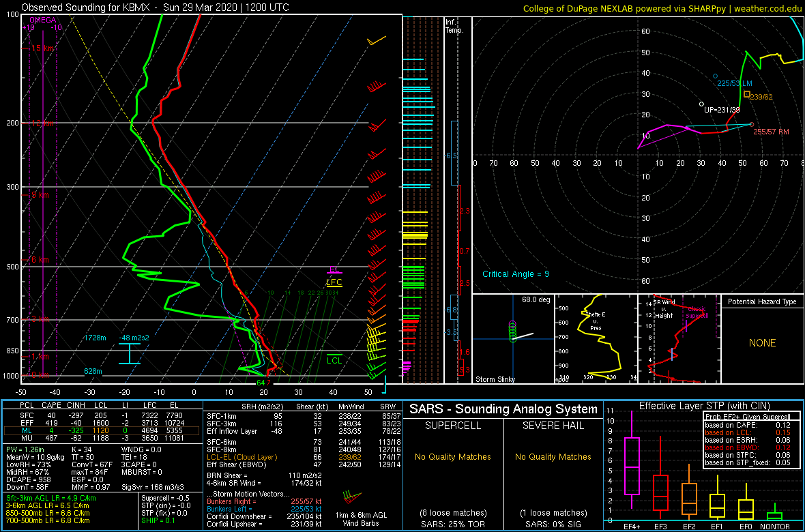
Task: Click the Sfc-3km AGL LR = 4.9 C/km line
Action: [51, 498]
